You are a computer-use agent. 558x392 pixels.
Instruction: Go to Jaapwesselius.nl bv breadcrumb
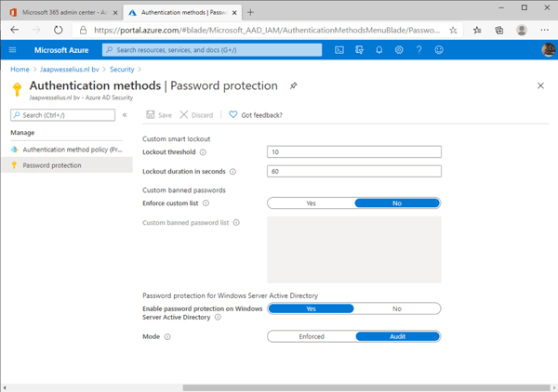click(x=70, y=70)
